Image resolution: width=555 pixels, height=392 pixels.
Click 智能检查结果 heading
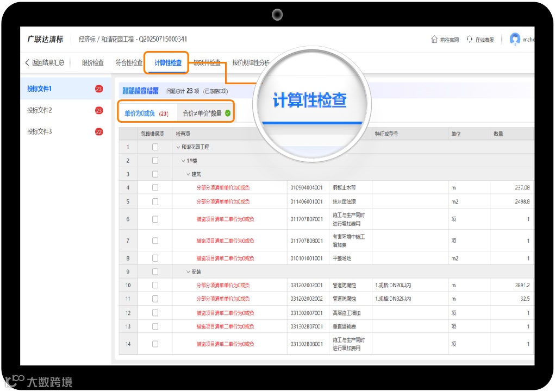141,91
